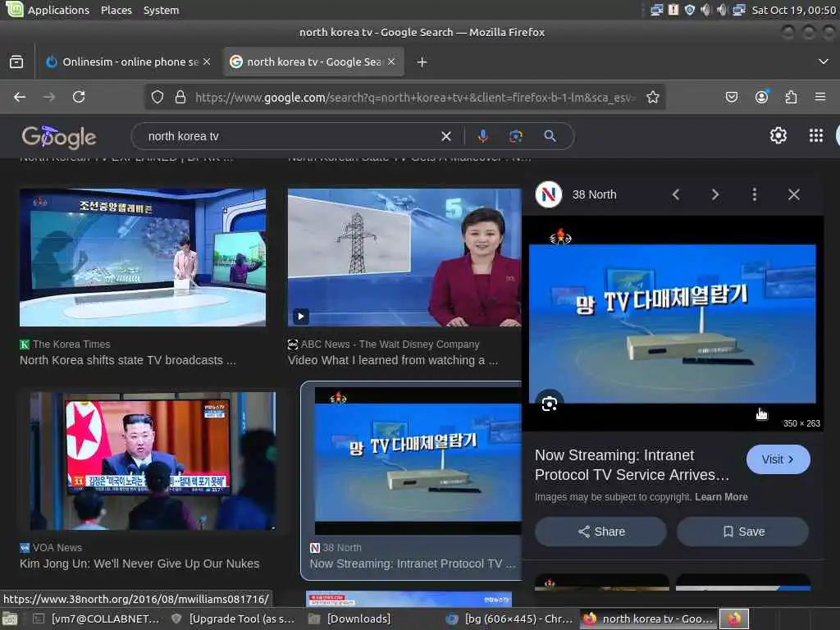Open the vm7@COLLABNET terminal taskbar item
This screenshot has width=840, height=630.
[x=97, y=619]
